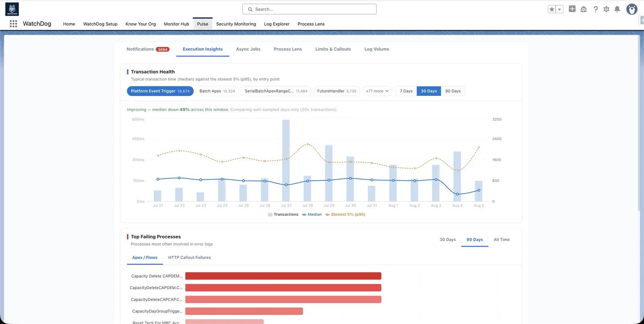
Task: Open the favorites list dropdown arrow
Action: (559, 9)
